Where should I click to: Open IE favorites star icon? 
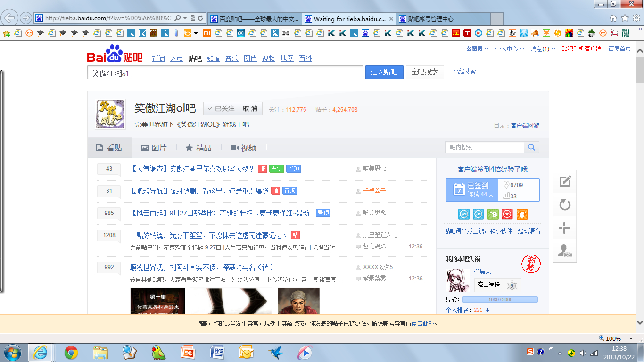pos(625,18)
